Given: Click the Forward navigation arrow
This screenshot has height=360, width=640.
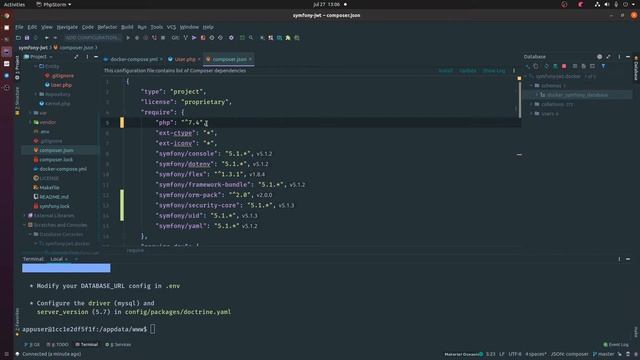Looking at the screenshot, I should pos(55,38).
